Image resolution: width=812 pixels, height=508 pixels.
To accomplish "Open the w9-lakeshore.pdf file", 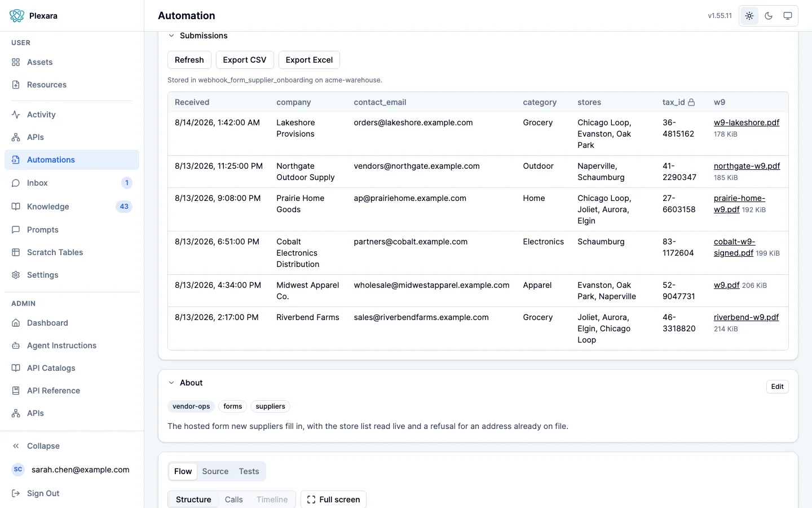I will tap(747, 122).
